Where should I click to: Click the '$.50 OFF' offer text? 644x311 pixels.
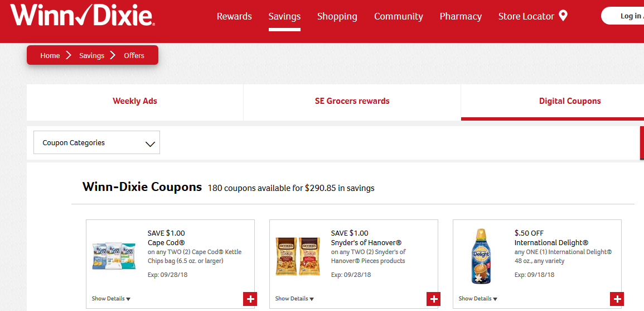coord(529,233)
